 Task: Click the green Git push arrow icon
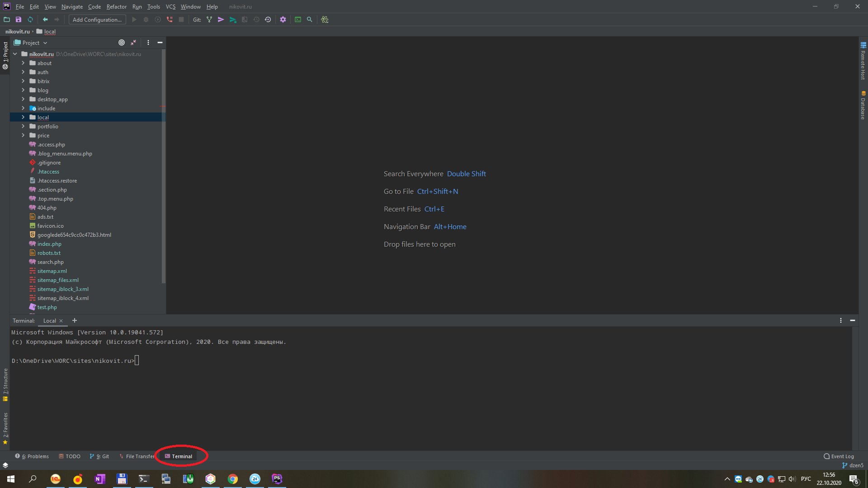click(x=233, y=19)
